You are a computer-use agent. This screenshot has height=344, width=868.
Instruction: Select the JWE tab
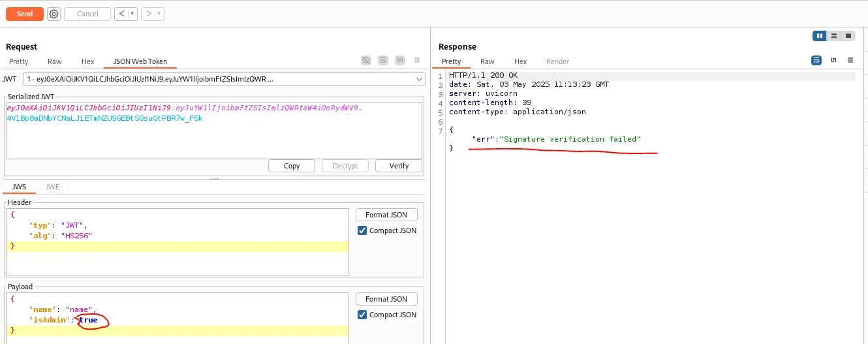coord(53,187)
